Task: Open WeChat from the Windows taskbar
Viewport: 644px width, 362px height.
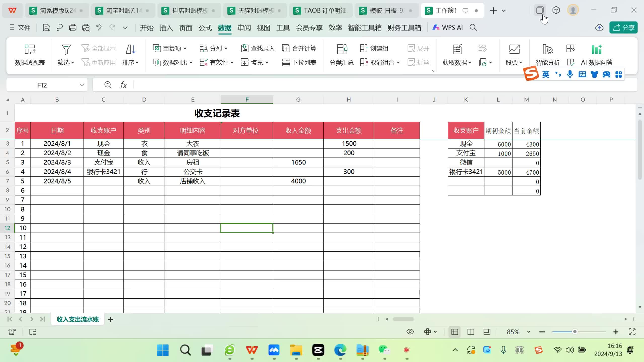Action: tap(384, 350)
